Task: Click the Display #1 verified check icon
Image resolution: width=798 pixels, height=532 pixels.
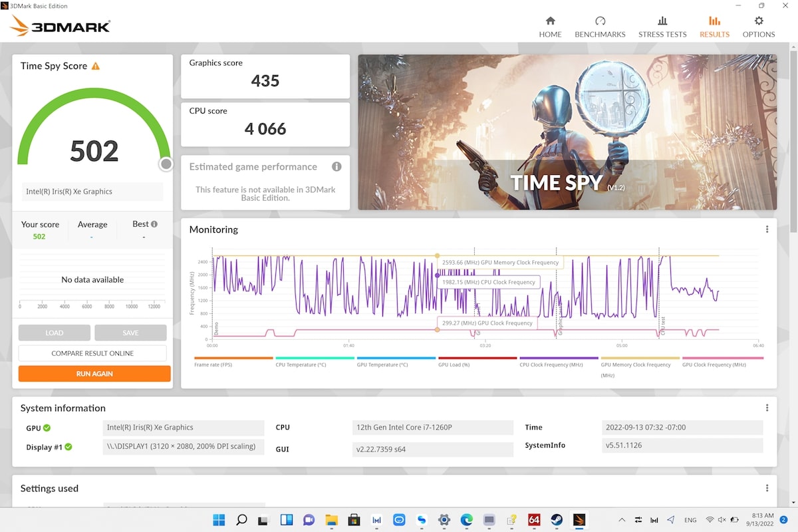Action: 68,447
